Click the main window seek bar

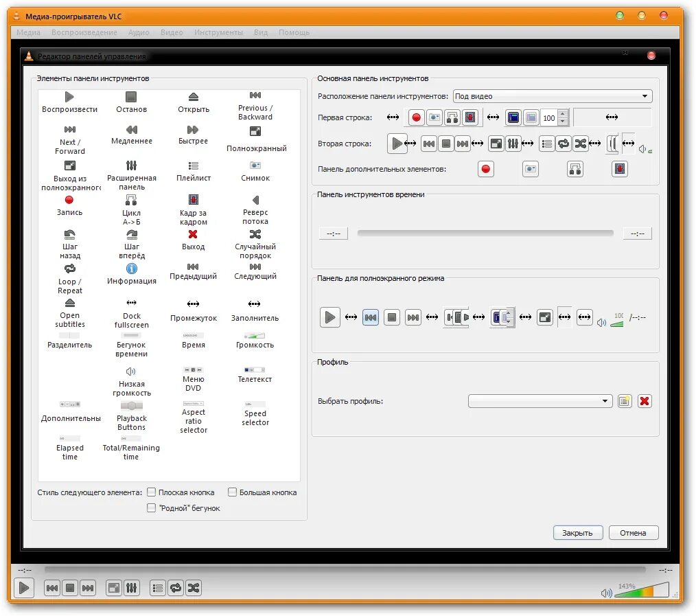[345, 569]
